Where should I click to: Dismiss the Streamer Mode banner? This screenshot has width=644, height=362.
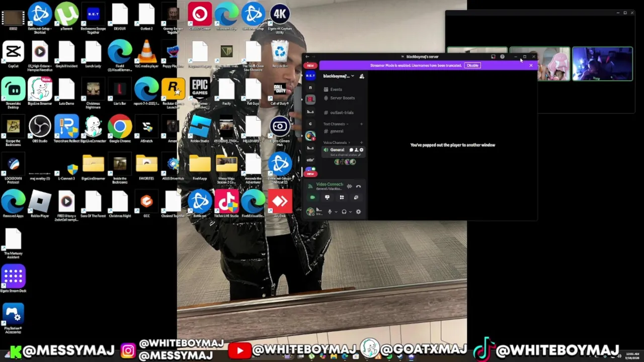pos(531,65)
